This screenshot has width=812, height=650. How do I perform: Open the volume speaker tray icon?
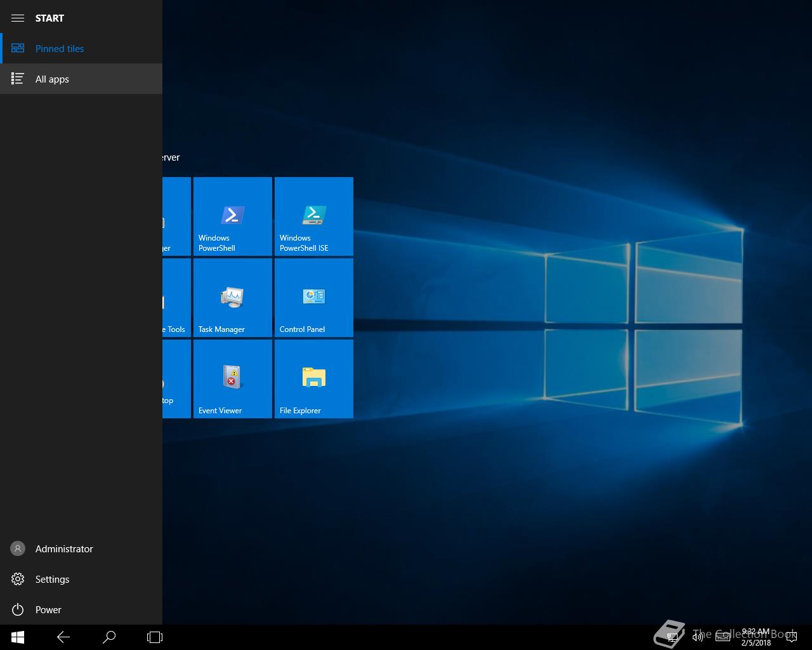tap(698, 637)
